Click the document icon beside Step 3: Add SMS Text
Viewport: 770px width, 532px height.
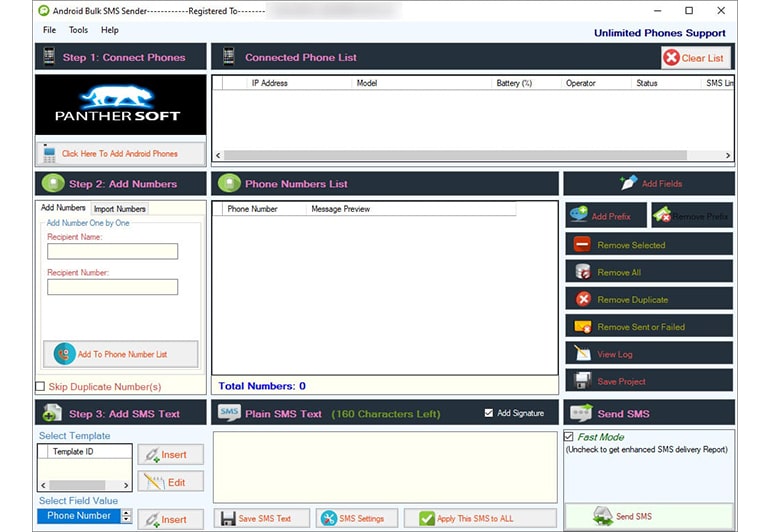tap(52, 413)
